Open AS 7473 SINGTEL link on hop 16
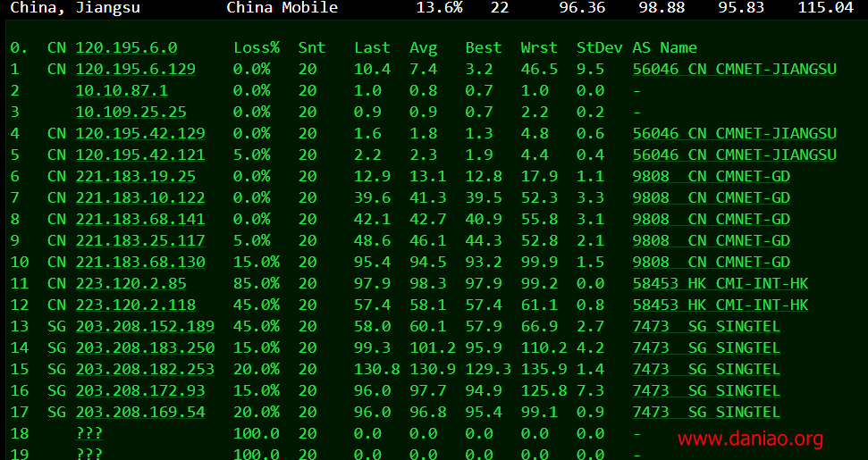 [x=707, y=391]
